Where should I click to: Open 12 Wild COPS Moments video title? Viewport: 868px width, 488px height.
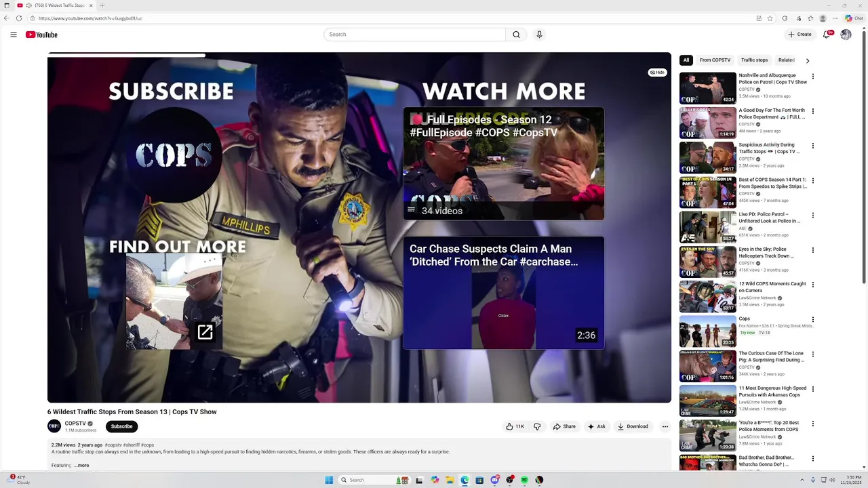pos(772,287)
